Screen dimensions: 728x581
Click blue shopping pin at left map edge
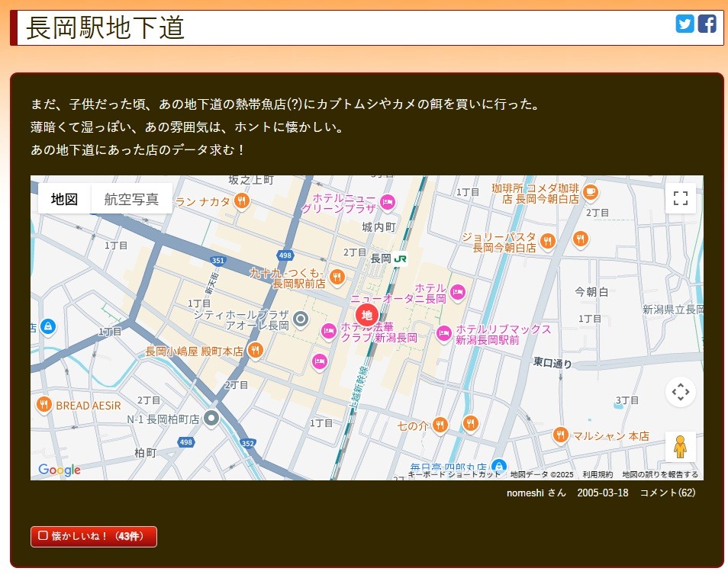click(x=48, y=326)
